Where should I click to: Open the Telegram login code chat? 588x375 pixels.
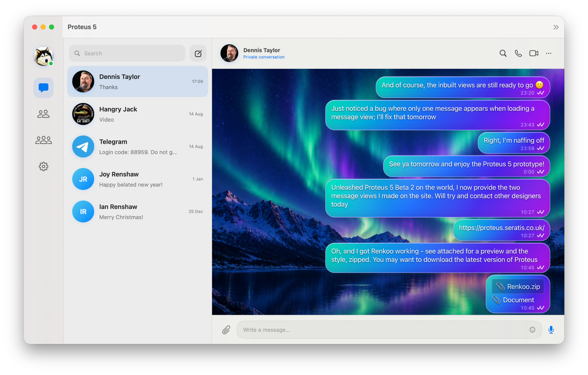(138, 147)
